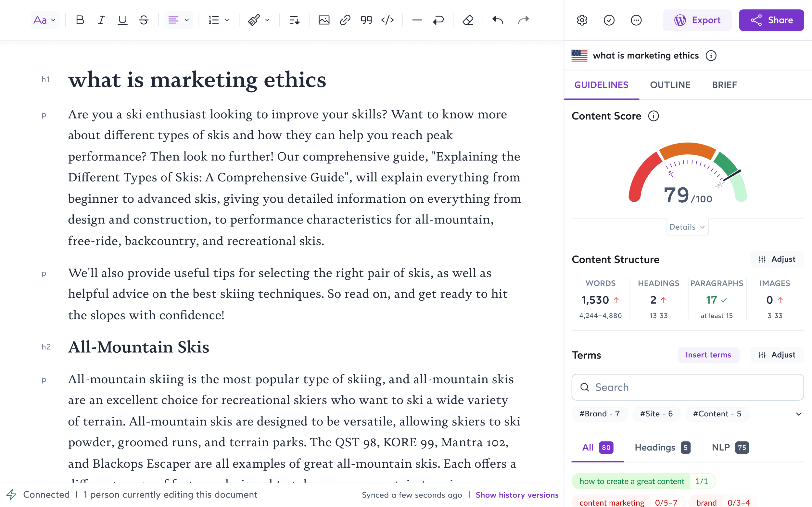
Task: Insert a code block
Action: pos(387,20)
